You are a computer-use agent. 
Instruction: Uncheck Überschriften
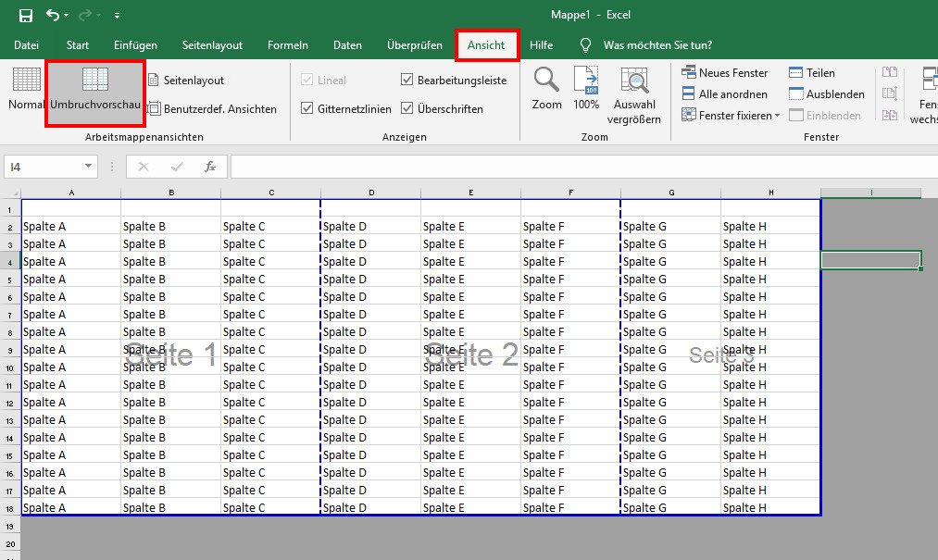pos(406,107)
